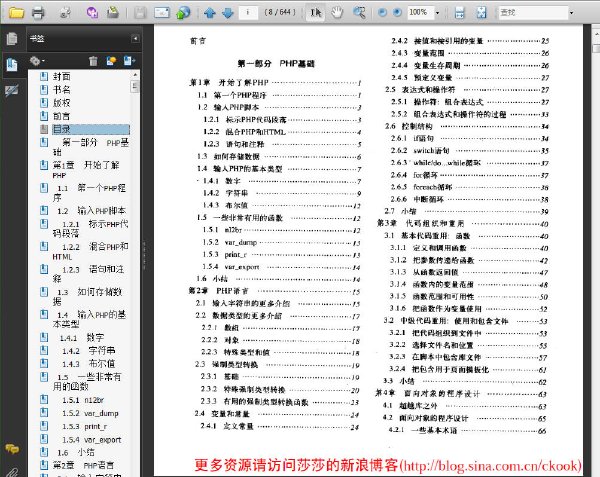
Task: Click the document vertical scrollbar thumb
Action: (x=596, y=49)
